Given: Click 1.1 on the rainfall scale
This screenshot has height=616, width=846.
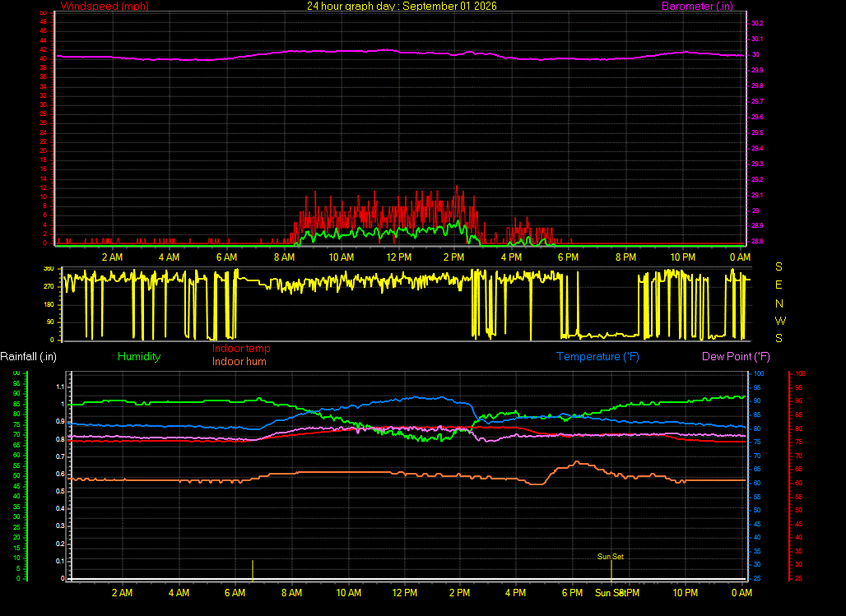Looking at the screenshot, I should (x=60, y=387).
